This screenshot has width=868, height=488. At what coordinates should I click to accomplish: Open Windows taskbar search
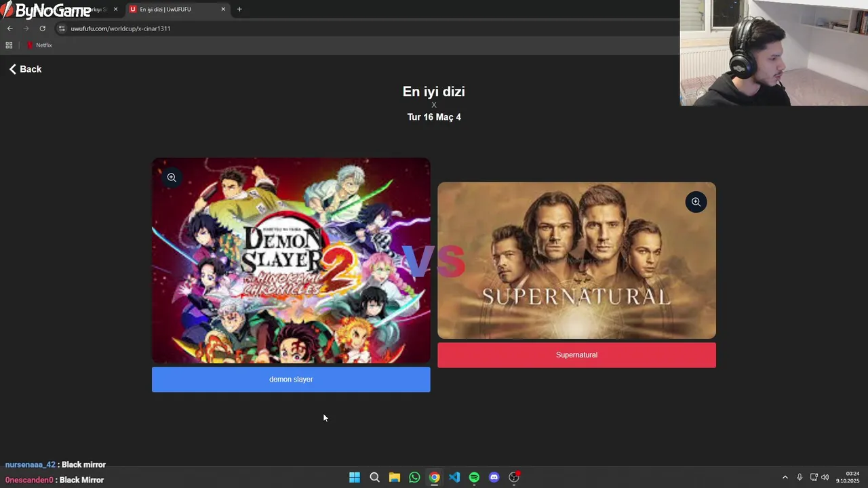pyautogui.click(x=374, y=477)
